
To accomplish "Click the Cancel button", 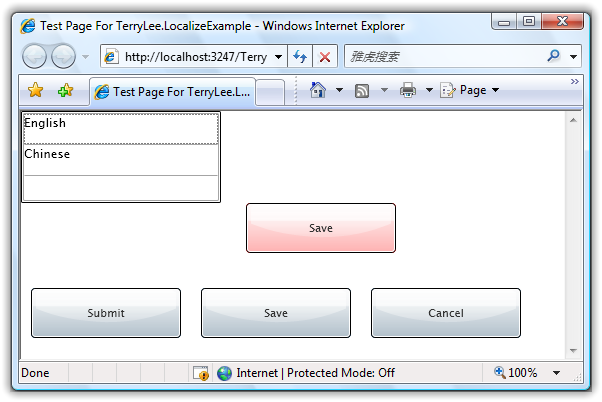I will pos(446,313).
